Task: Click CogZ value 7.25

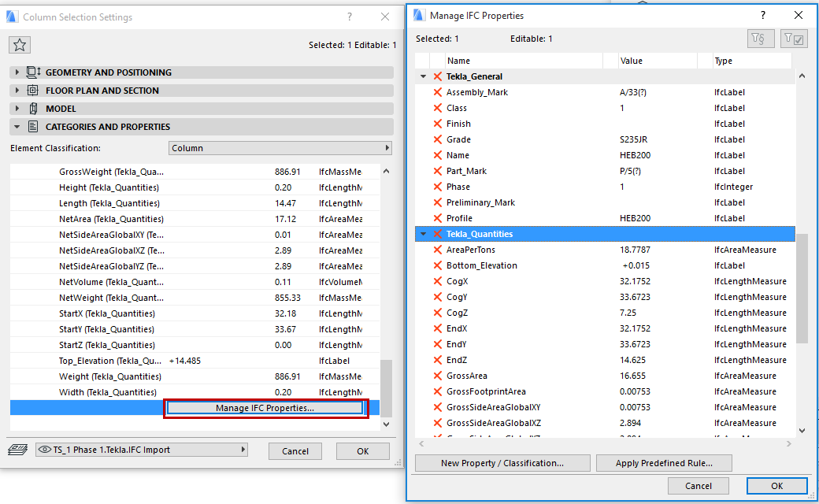Action: 628,313
